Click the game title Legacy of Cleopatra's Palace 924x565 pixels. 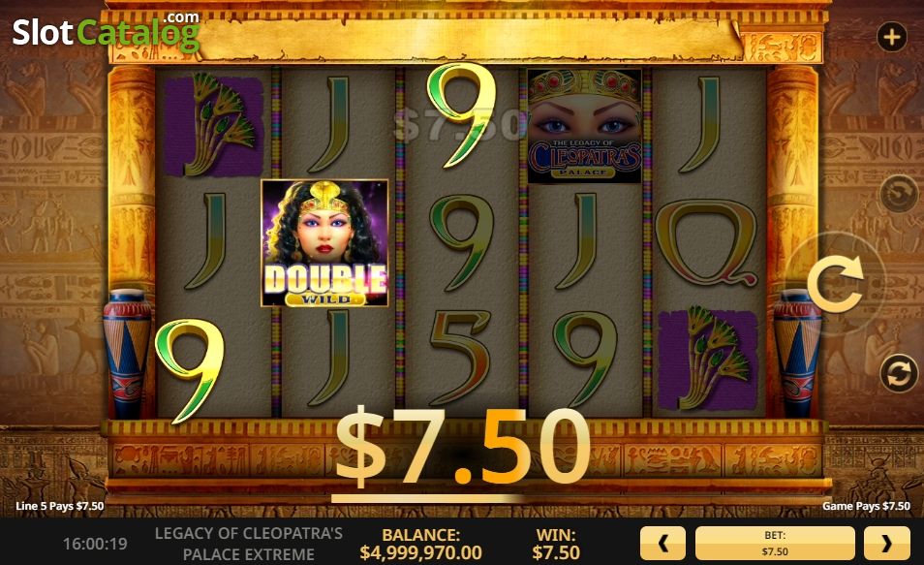pyautogui.click(x=248, y=544)
